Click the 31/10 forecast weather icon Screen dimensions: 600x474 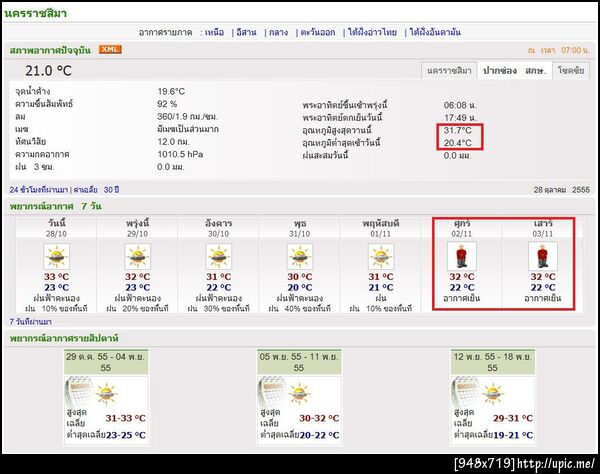[x=300, y=256]
